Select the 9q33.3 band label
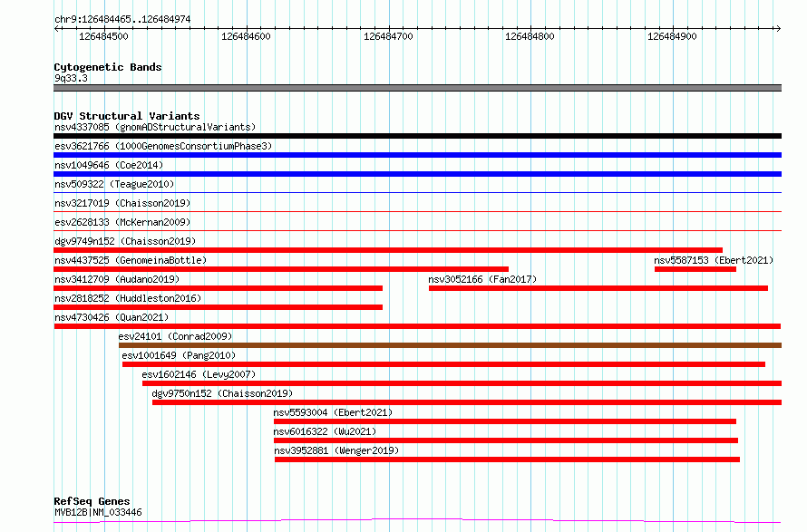Viewport: 807px width, 532px height. [71, 78]
